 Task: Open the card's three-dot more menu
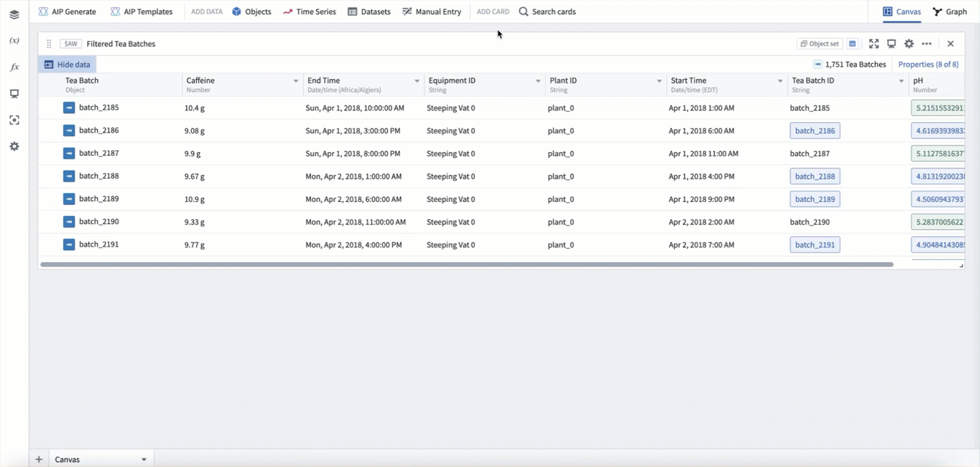pyautogui.click(x=927, y=44)
